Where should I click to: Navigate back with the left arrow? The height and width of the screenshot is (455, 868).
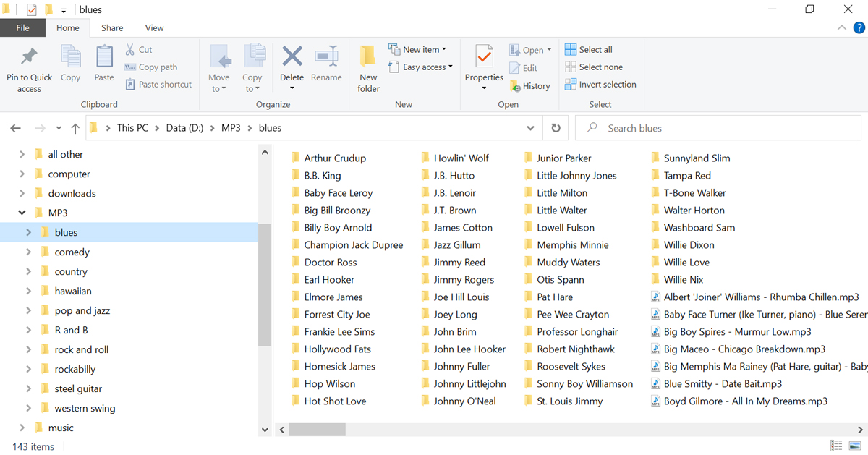click(x=16, y=128)
